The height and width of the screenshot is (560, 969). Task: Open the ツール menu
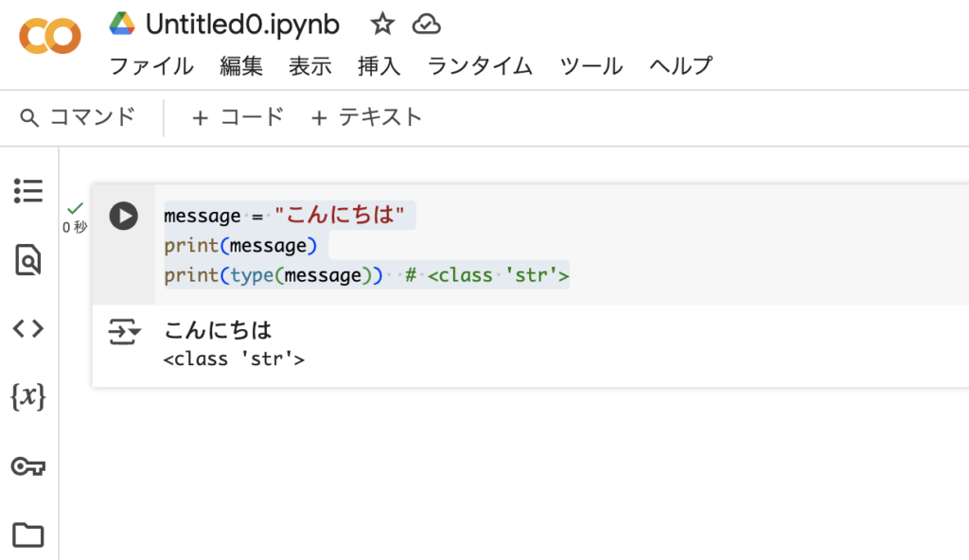(590, 65)
